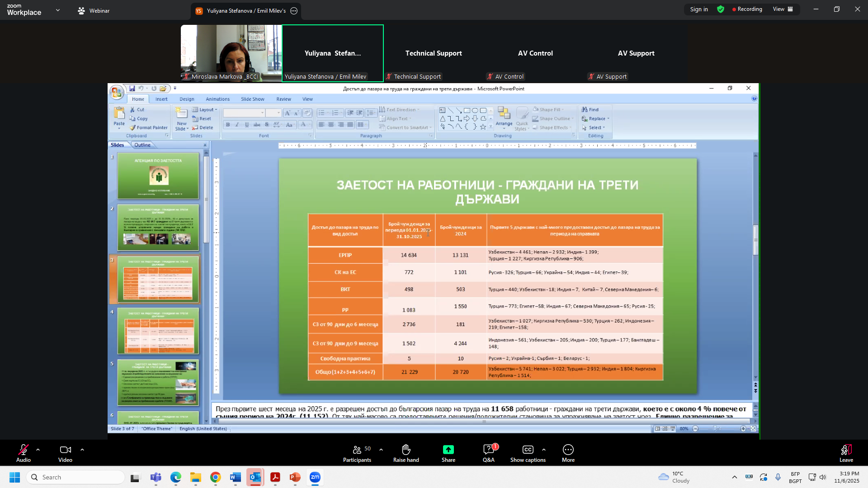
Task: Click the Leave meeting icon
Action: [846, 450]
